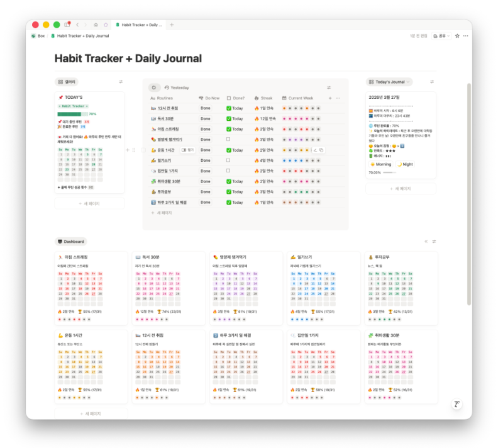
Task: Check the Done? box for 일기쓰기
Action: (x=228, y=160)
